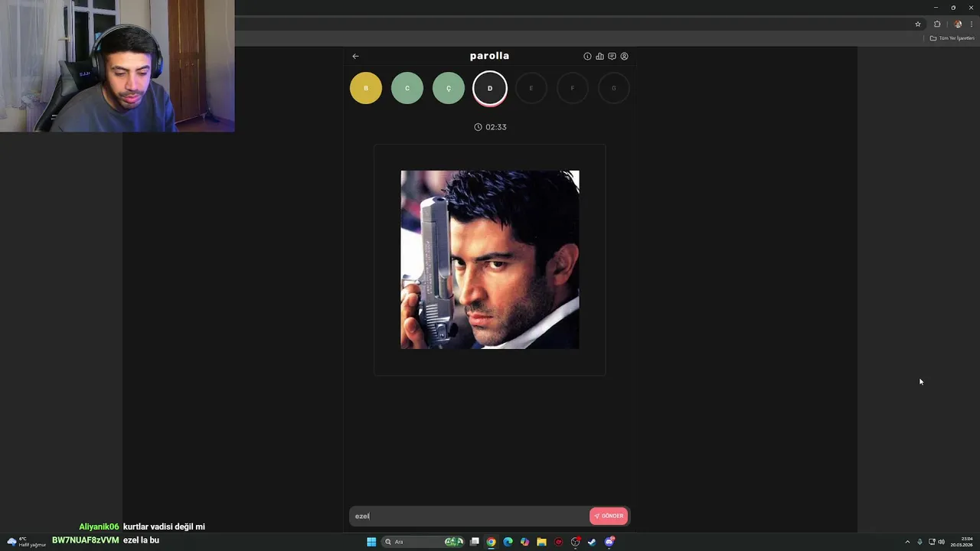Click the man-with-pistol clue image
This screenshot has height=551, width=980.
(x=490, y=259)
